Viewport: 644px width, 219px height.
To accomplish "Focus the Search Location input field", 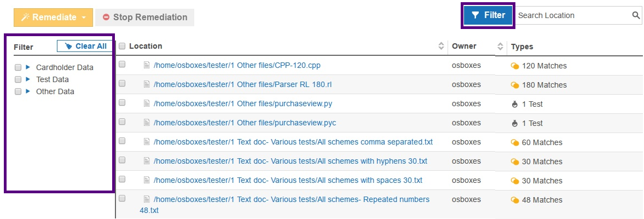I will (572, 15).
